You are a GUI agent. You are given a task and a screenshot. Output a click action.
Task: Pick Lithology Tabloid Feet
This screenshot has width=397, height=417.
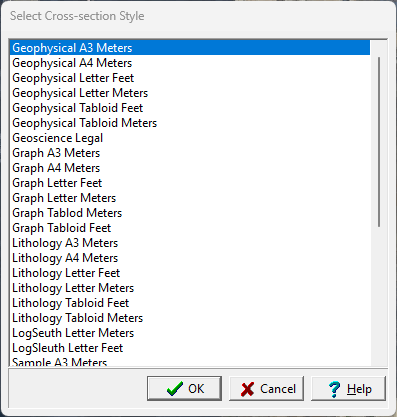pos(190,303)
